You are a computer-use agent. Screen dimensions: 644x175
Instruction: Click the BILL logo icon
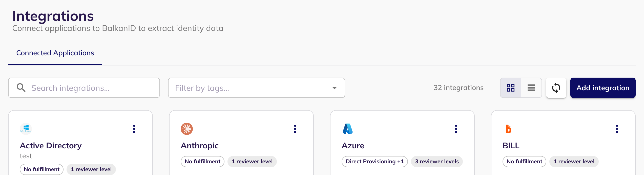(508, 129)
